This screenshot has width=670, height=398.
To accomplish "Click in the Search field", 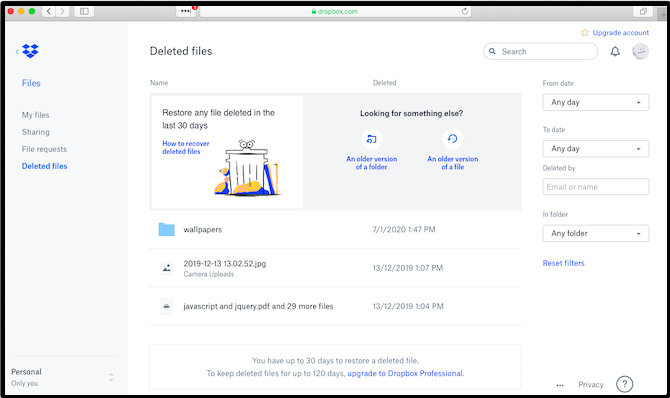I will point(541,51).
